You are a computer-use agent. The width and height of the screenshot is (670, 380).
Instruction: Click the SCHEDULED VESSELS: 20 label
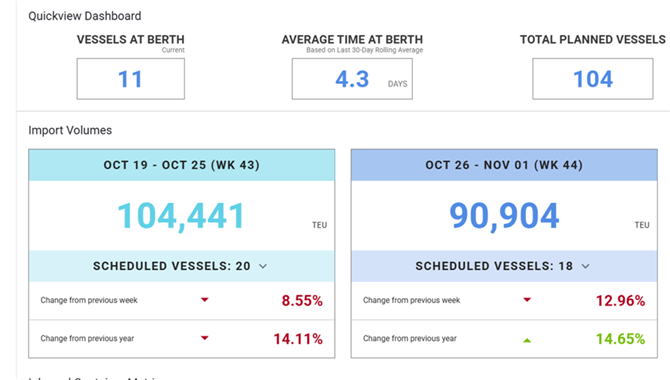[172, 266]
